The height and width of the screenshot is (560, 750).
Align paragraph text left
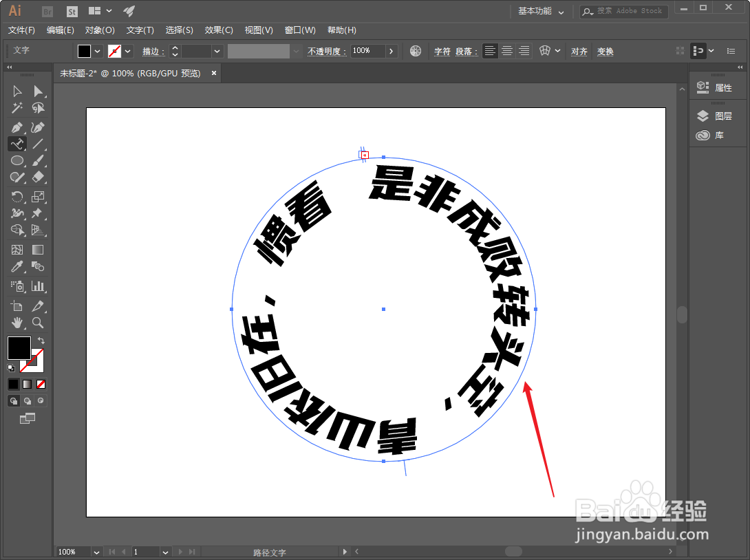(x=490, y=51)
